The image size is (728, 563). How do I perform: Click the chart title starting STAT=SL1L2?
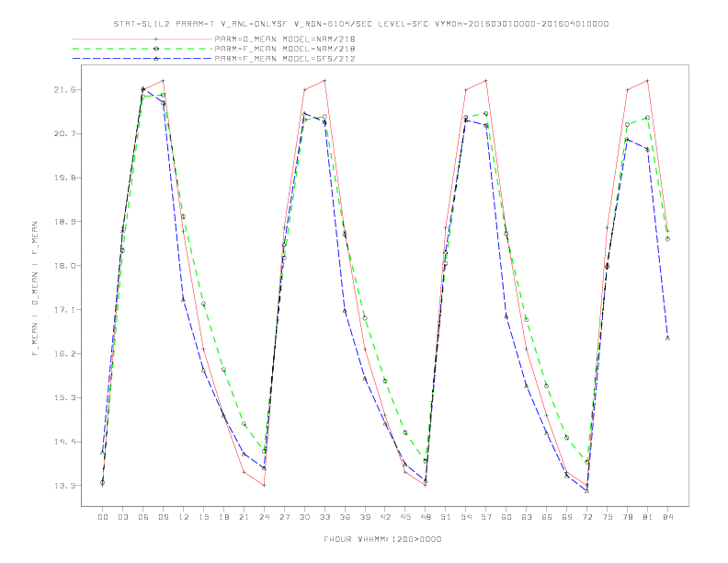pos(360,24)
